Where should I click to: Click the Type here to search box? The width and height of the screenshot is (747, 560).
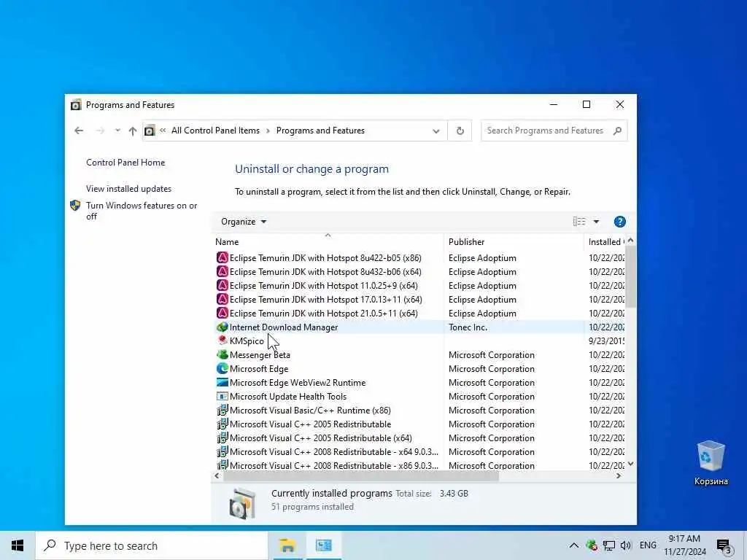(152, 545)
